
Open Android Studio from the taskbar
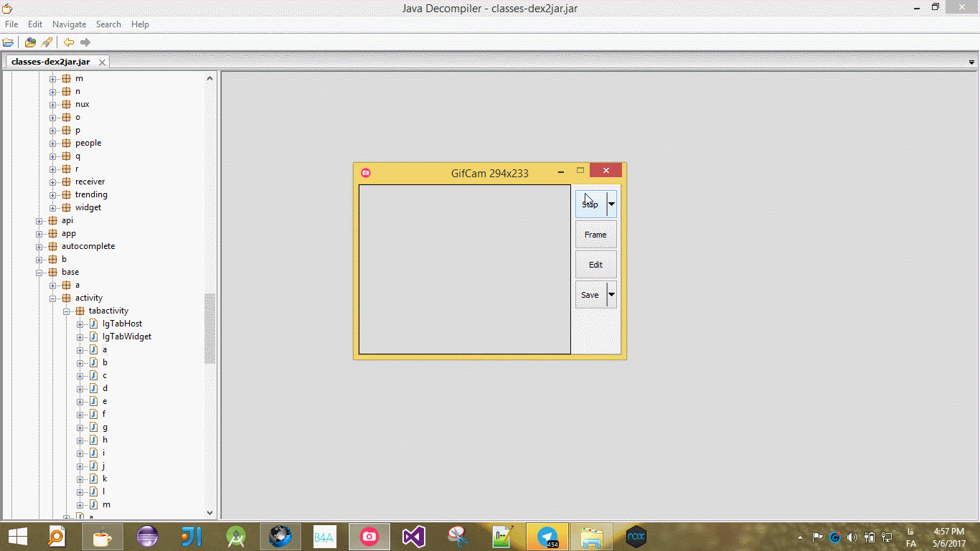pyautogui.click(x=236, y=537)
